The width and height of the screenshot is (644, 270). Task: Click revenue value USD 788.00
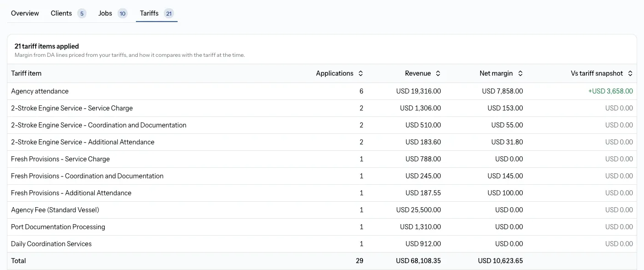coord(423,159)
